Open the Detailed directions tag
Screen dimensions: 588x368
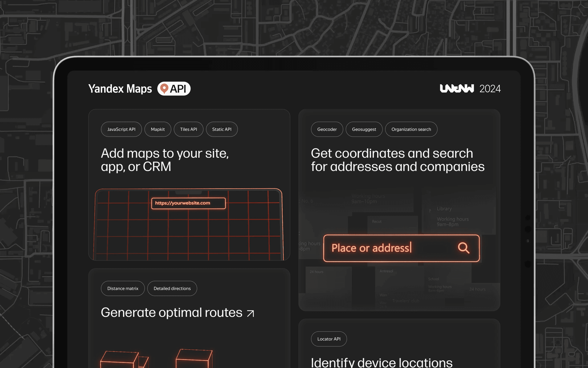[172, 288]
